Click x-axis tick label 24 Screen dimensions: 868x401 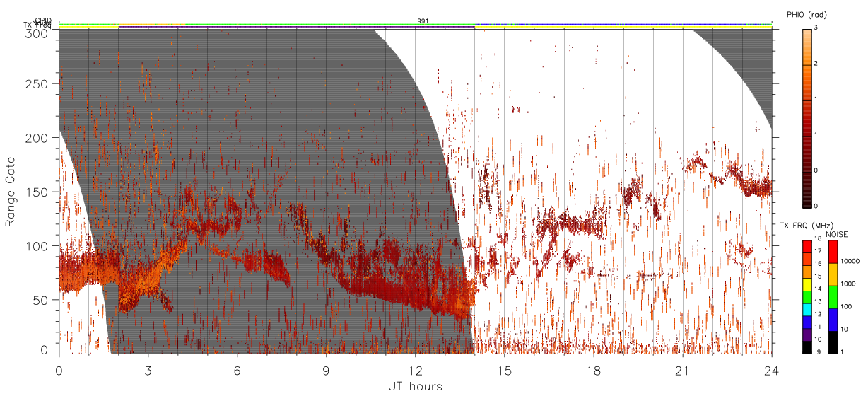pos(772,370)
